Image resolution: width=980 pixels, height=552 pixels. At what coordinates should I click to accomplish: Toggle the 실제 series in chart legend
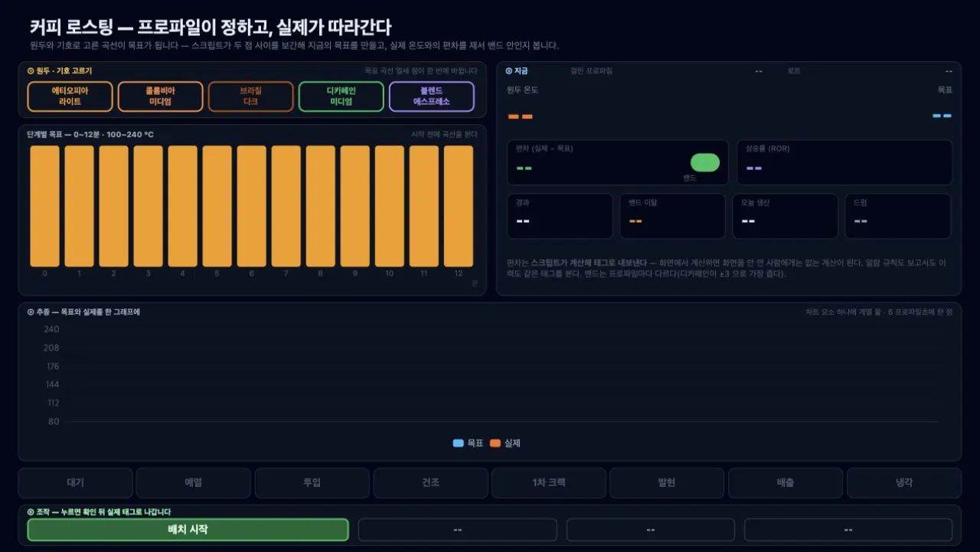click(505, 443)
